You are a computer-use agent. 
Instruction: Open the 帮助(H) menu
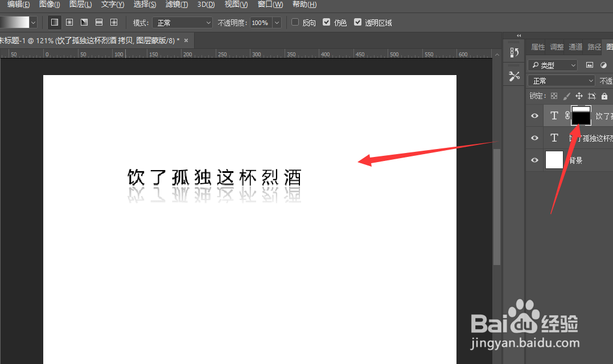(305, 5)
